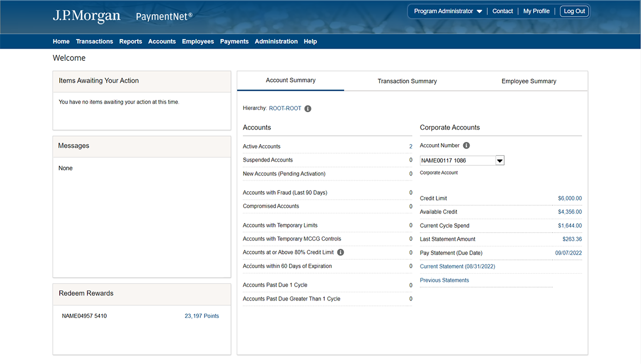Click info icon for 80% Credit Limit
The height and width of the screenshot is (364, 641).
click(341, 252)
